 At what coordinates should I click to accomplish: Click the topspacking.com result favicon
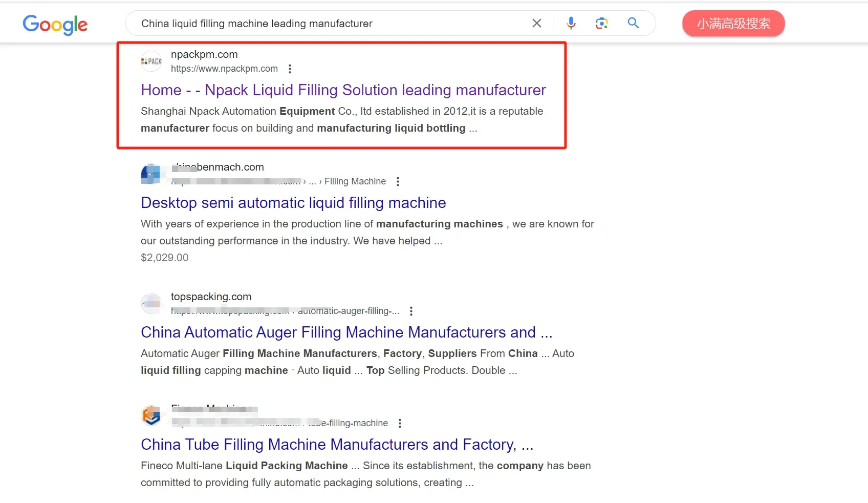click(151, 303)
